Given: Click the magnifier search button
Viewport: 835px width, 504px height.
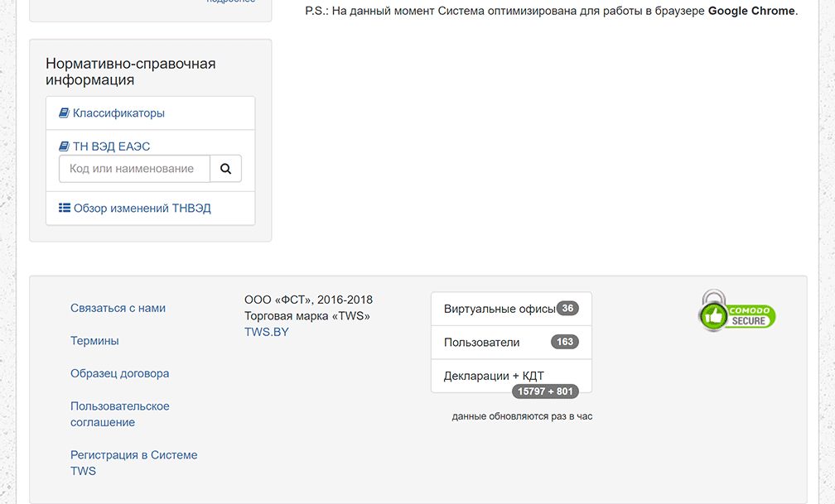Looking at the screenshot, I should point(226,169).
